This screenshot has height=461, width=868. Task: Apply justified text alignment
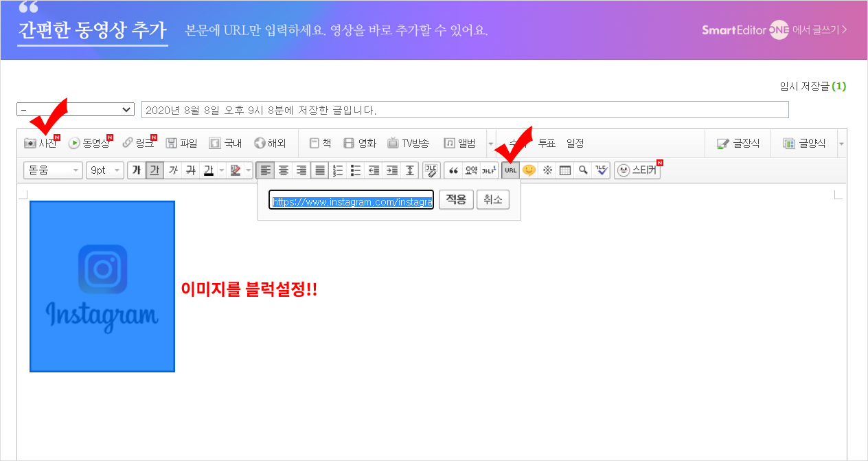pyautogui.click(x=319, y=170)
